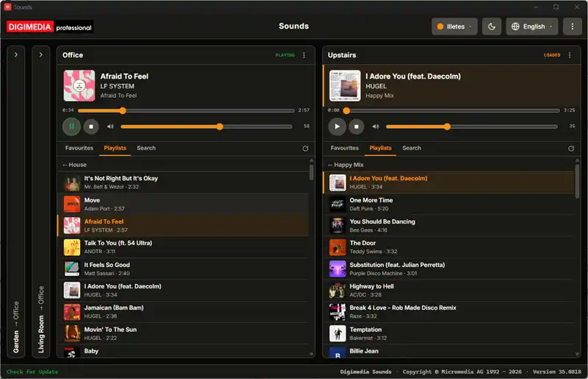Refresh the Office playlist list
This screenshot has height=379, width=588.
[305, 149]
